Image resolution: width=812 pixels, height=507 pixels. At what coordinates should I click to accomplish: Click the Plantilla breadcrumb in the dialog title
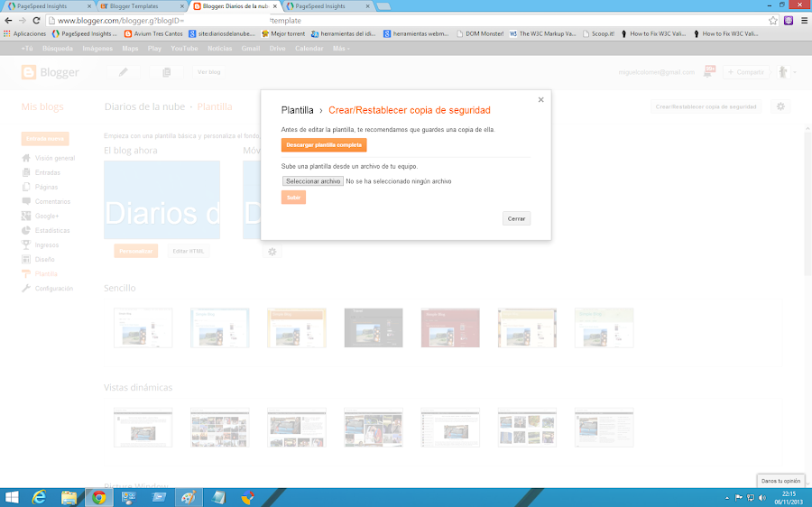297,110
